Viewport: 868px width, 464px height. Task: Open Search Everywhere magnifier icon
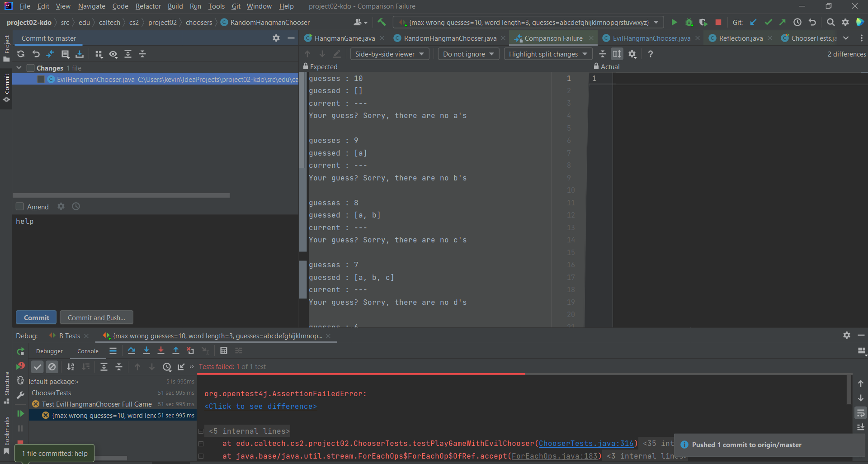coord(830,22)
